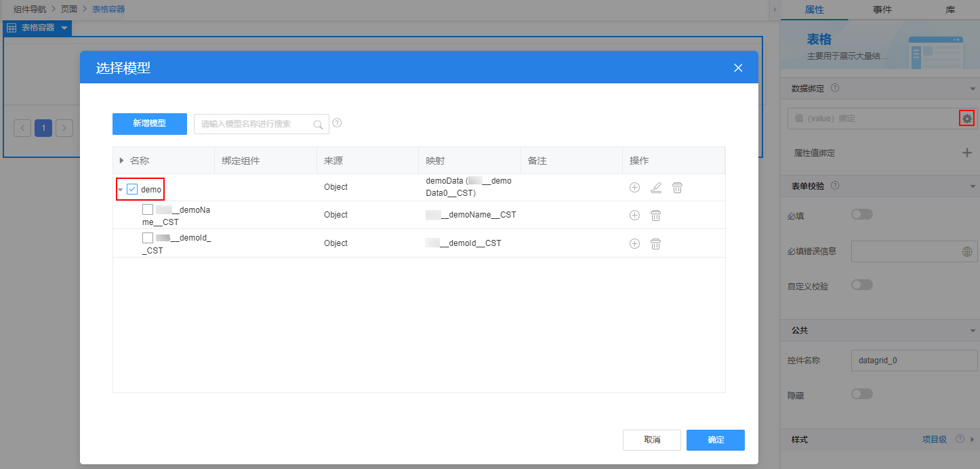Click add icon in demoId__CST row

point(634,243)
